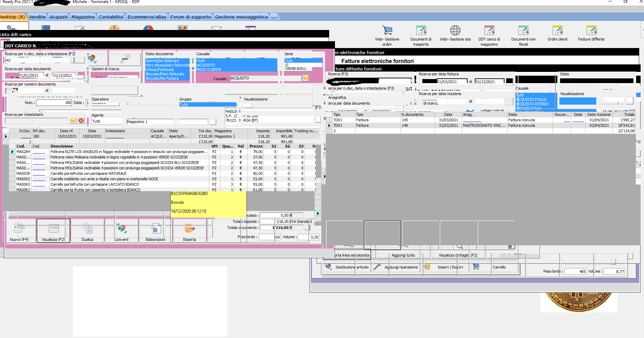Select Bloccato/No Fattura in Stato documento
Screen dimensions: 644x338
tap(167, 78)
